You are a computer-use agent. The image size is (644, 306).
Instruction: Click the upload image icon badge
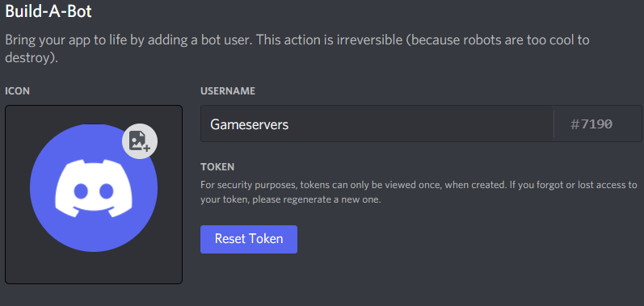(x=140, y=141)
